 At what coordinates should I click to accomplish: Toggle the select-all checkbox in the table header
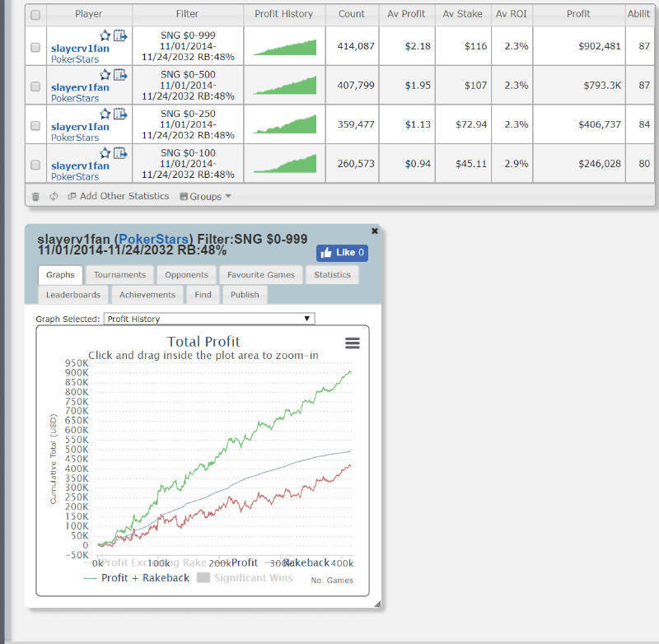point(35,15)
